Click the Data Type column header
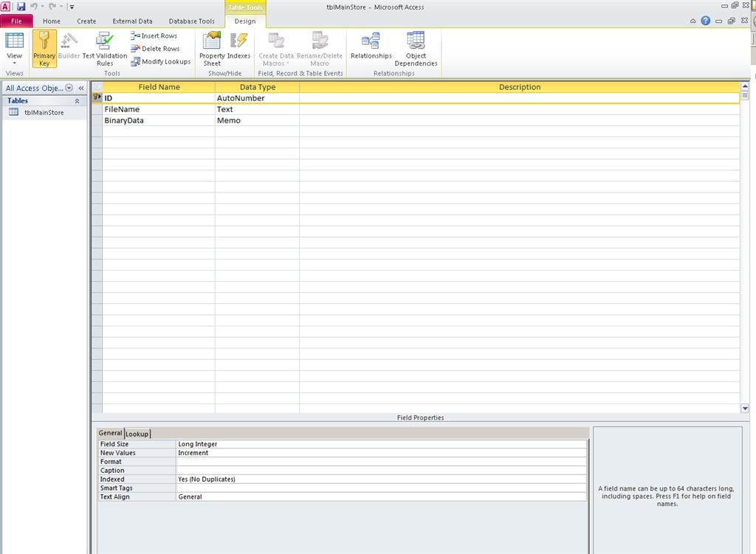756x554 pixels. point(257,87)
